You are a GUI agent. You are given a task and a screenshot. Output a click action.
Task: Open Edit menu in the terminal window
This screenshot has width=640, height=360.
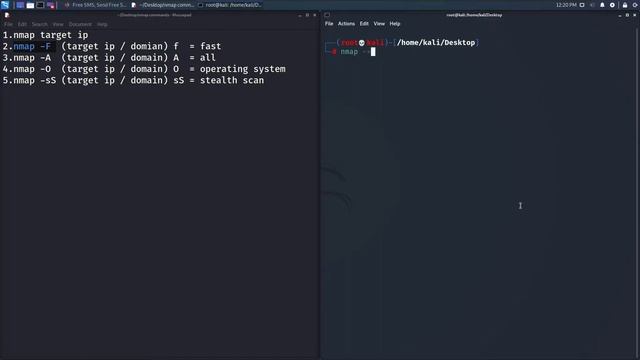[x=364, y=24]
